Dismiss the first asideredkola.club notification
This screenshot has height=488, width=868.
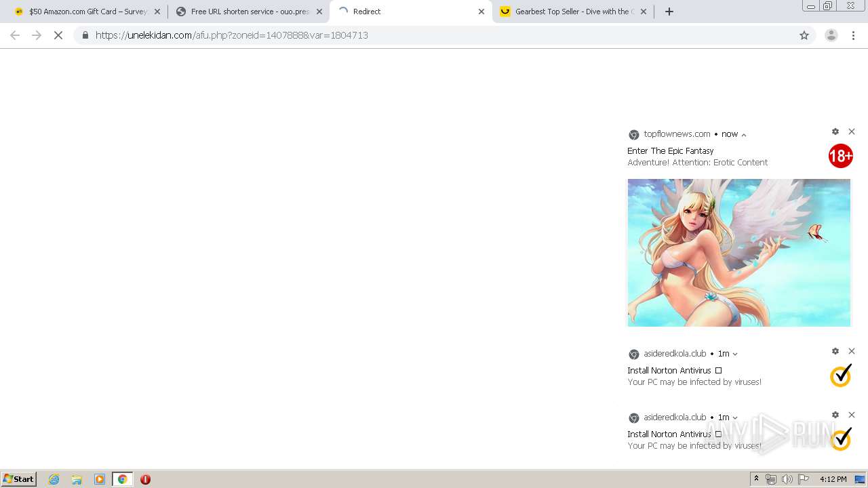tap(852, 351)
